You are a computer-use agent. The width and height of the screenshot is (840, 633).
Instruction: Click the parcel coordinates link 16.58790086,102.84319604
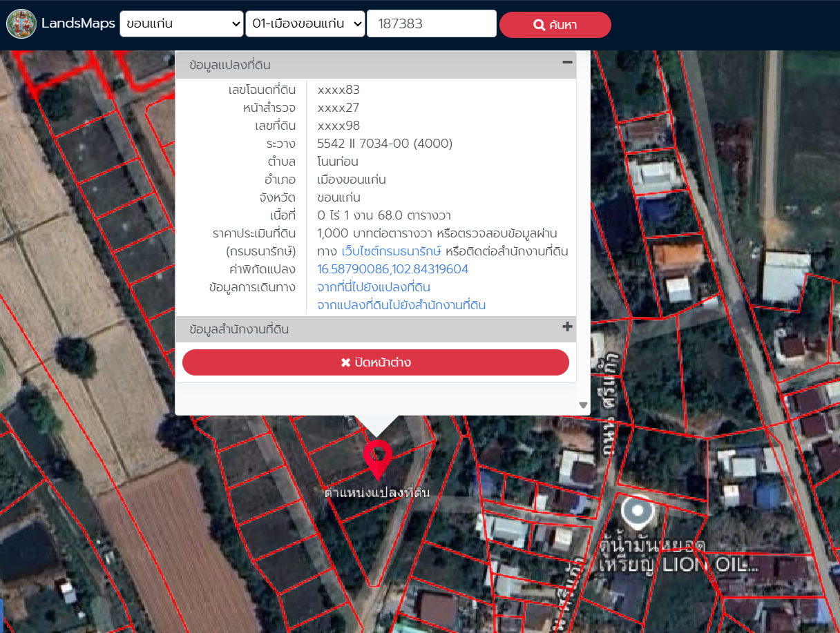tap(392, 269)
